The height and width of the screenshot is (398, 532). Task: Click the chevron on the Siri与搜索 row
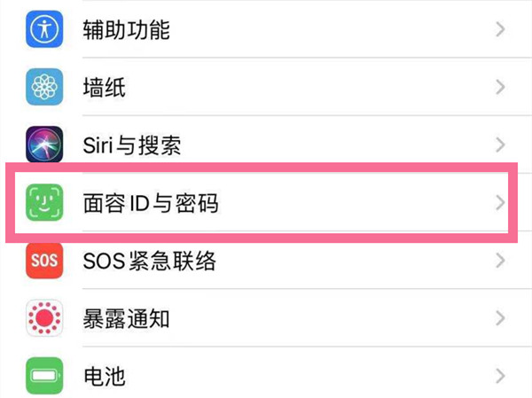pos(501,144)
